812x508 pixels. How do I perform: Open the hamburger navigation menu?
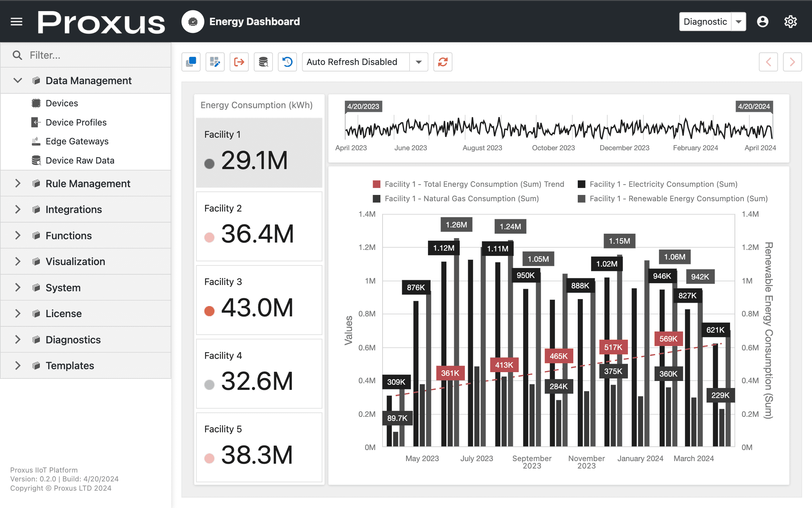click(16, 21)
